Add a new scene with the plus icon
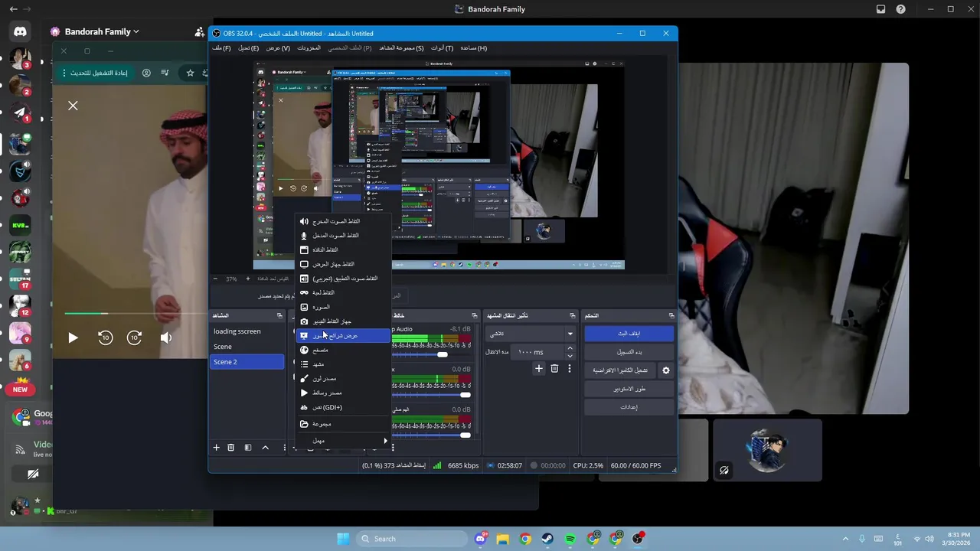This screenshot has height=551, width=980. click(x=216, y=448)
